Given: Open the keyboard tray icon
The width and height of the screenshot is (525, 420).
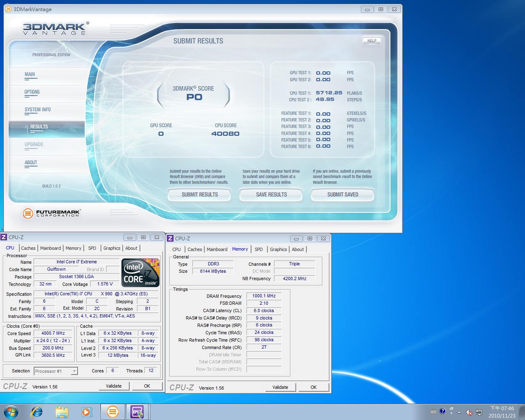Looking at the screenshot, I should click(433, 411).
